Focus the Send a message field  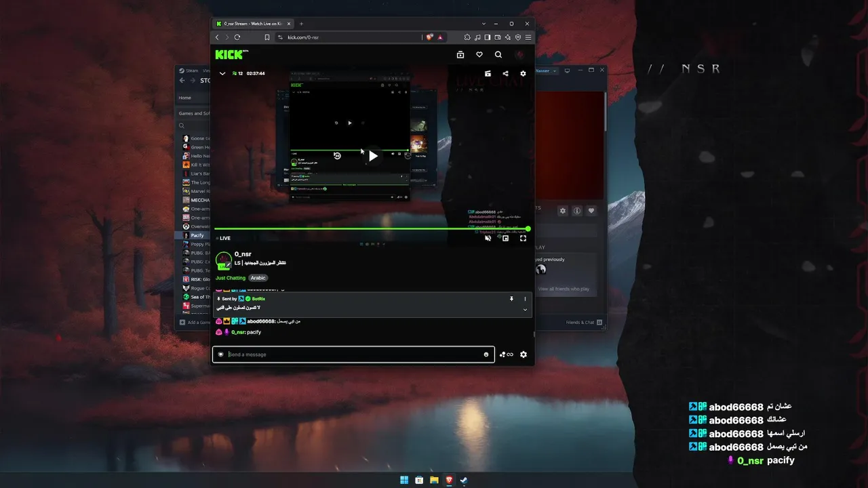(x=353, y=354)
